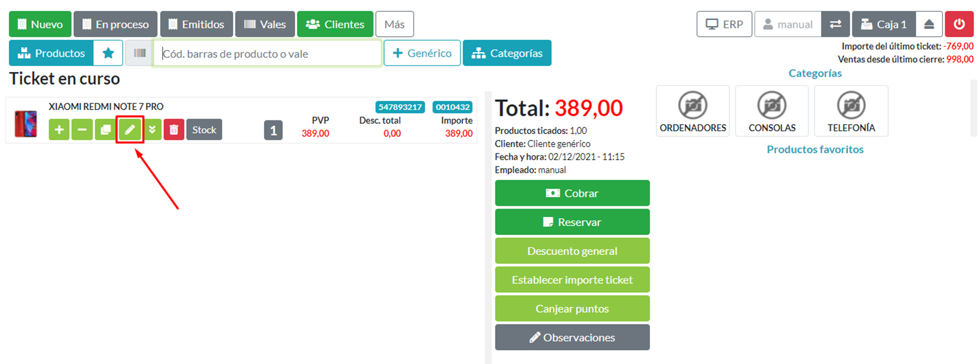980x364 pixels.
Task: Click the Xiaomi Redmi product thumbnail
Action: pos(26,124)
